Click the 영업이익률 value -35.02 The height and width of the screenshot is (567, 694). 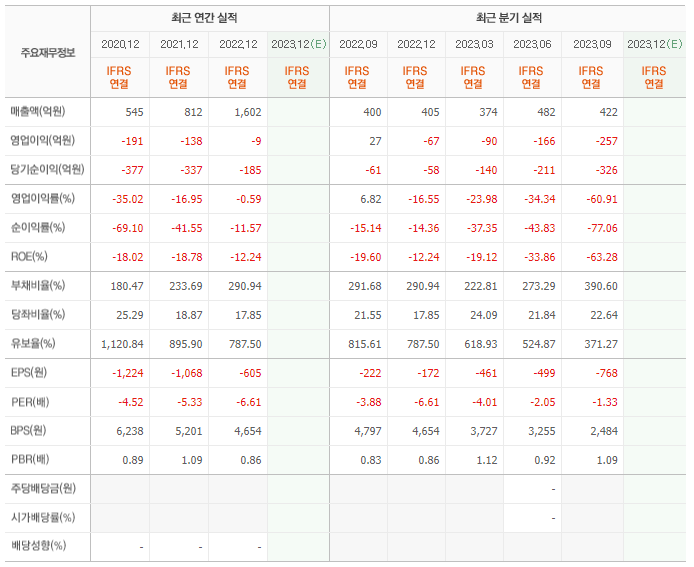128,199
